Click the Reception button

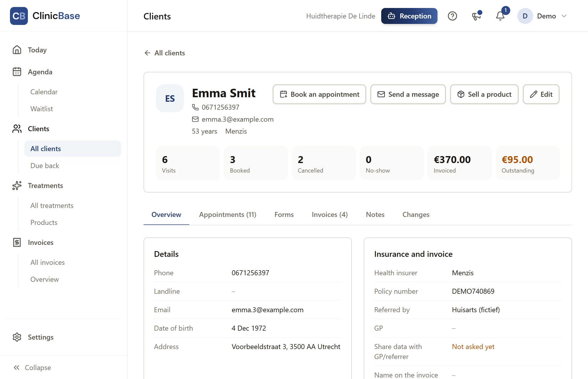pos(409,16)
